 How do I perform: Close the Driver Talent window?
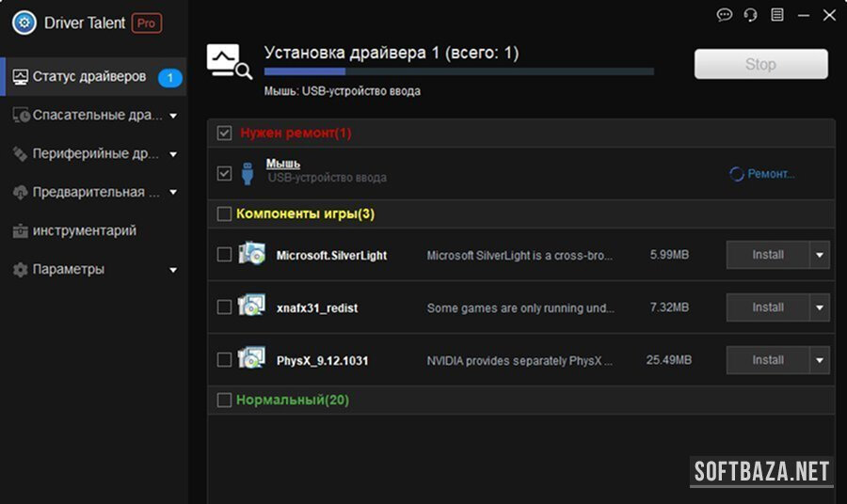click(x=829, y=14)
